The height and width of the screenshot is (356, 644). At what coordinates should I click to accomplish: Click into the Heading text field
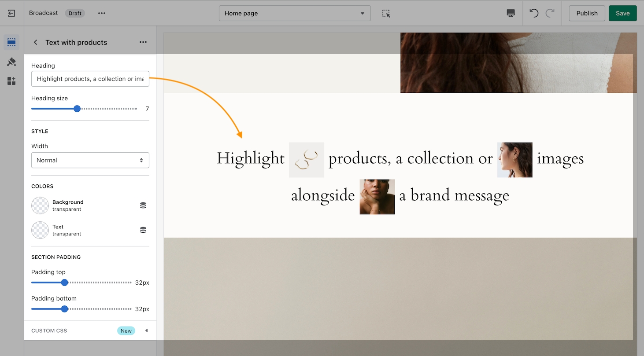pyautogui.click(x=90, y=79)
